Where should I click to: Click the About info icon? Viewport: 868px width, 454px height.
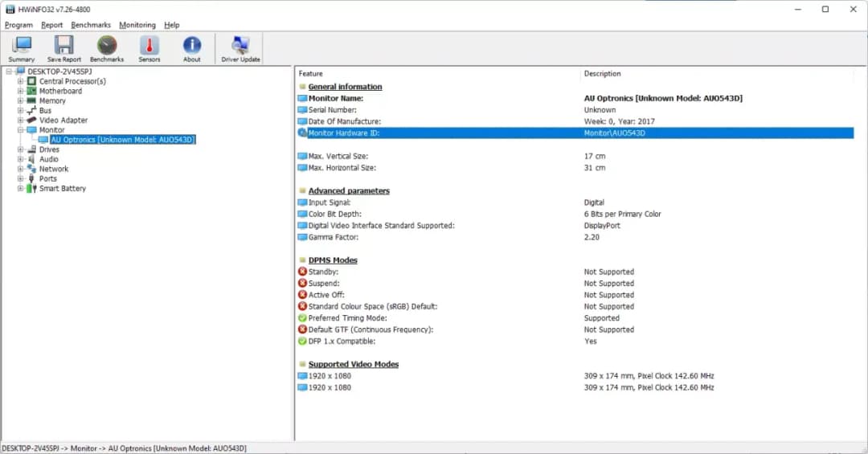click(192, 48)
